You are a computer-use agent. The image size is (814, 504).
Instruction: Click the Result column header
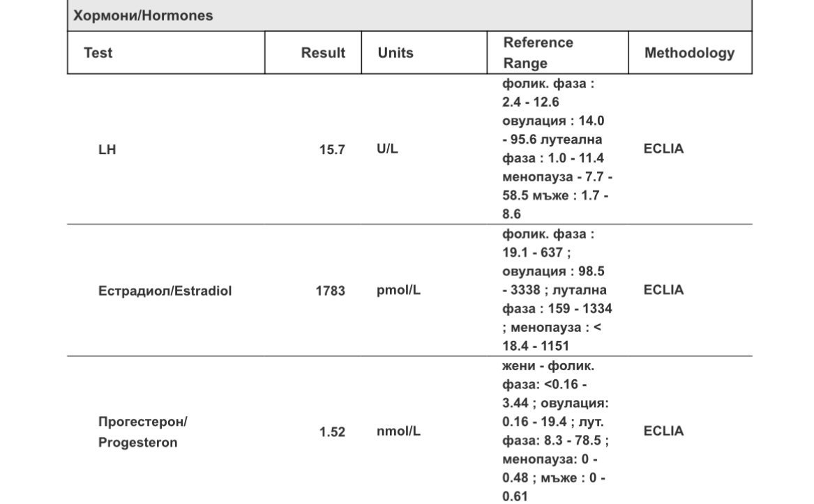(x=323, y=53)
